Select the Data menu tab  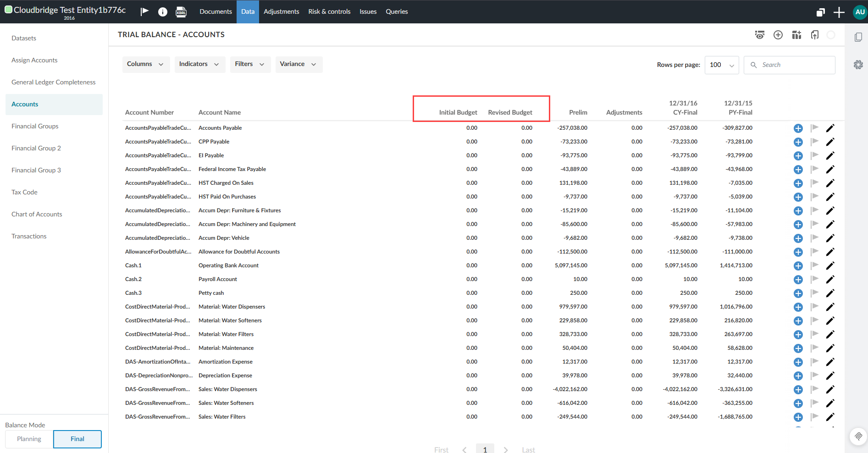(x=248, y=12)
